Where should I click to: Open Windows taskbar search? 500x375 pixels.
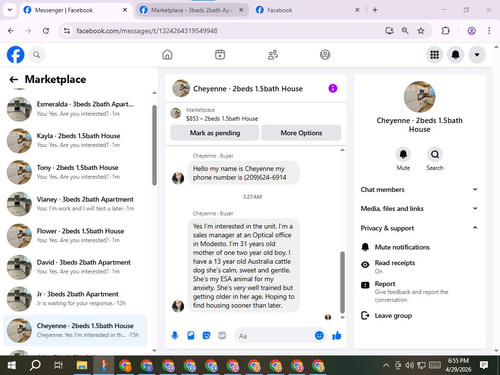click(35, 365)
